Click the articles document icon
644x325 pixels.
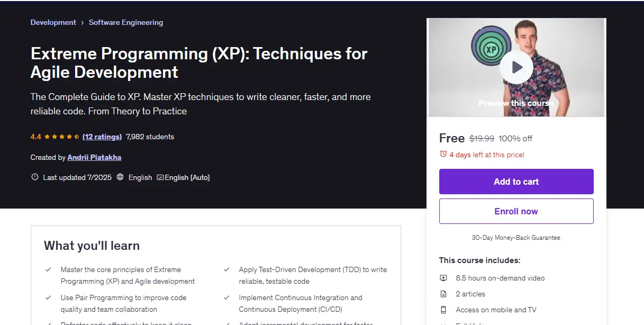point(443,294)
